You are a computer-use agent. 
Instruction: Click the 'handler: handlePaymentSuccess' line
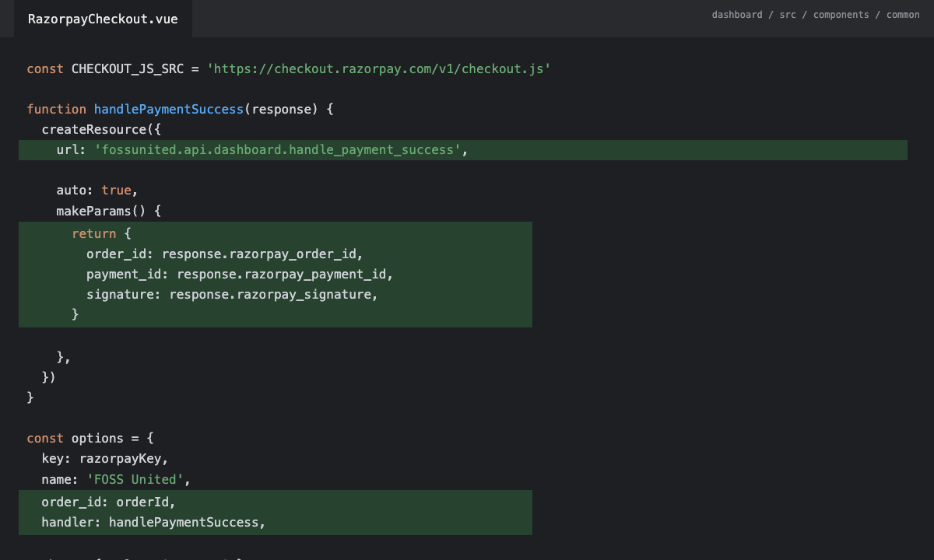click(154, 522)
